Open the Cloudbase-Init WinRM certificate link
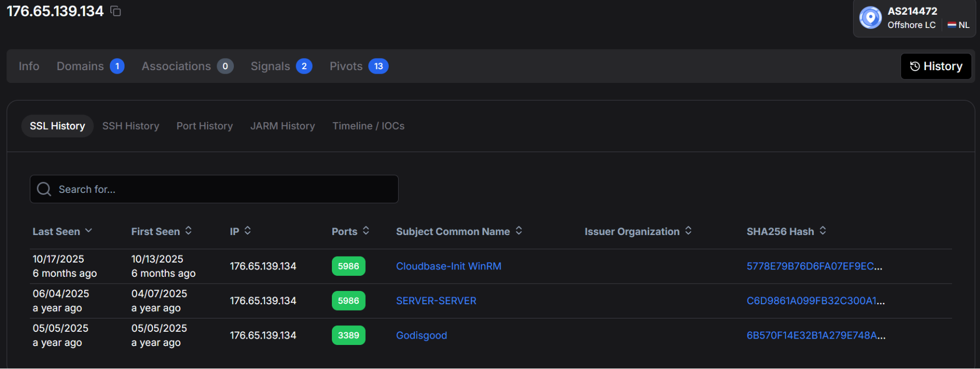The height and width of the screenshot is (369, 980). [448, 266]
